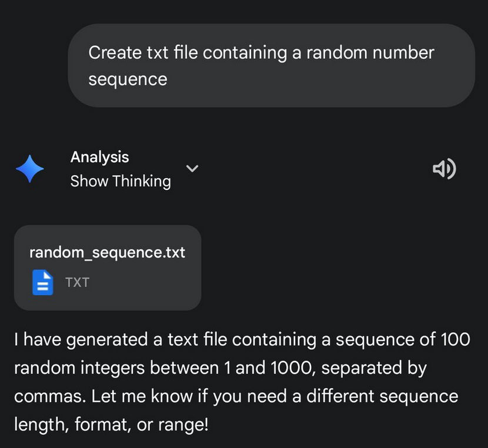
Task: Click the words "separated by" in the response
Action: tap(374, 367)
